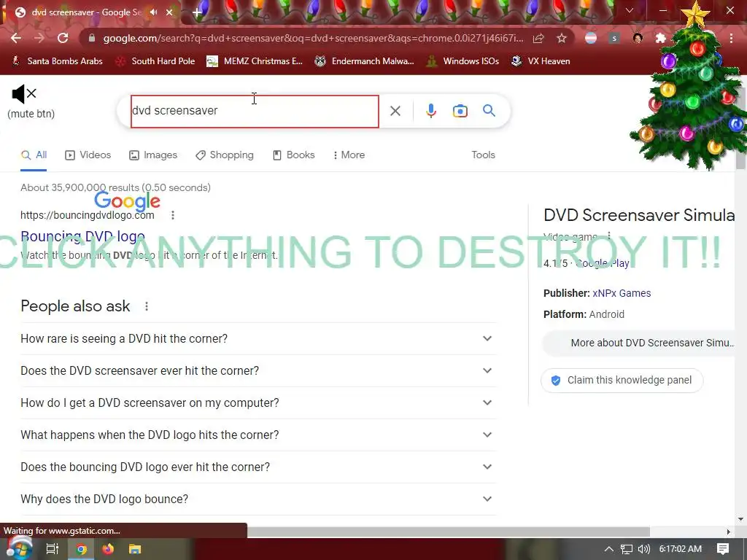Click the profile avatar icon in toolbar
This screenshot has height=560, width=747.
tap(638, 38)
